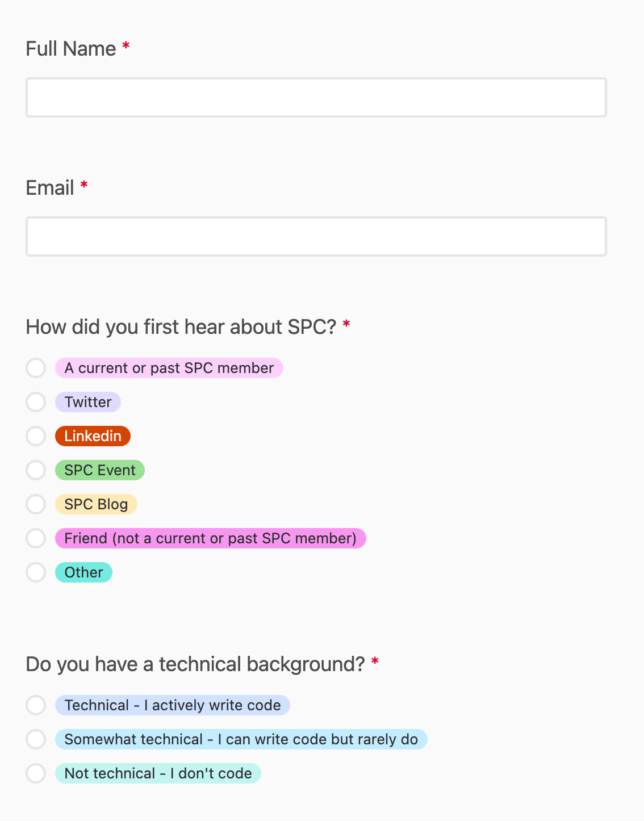Select the SPC Event option
The height and width of the screenshot is (821, 644).
(x=36, y=470)
